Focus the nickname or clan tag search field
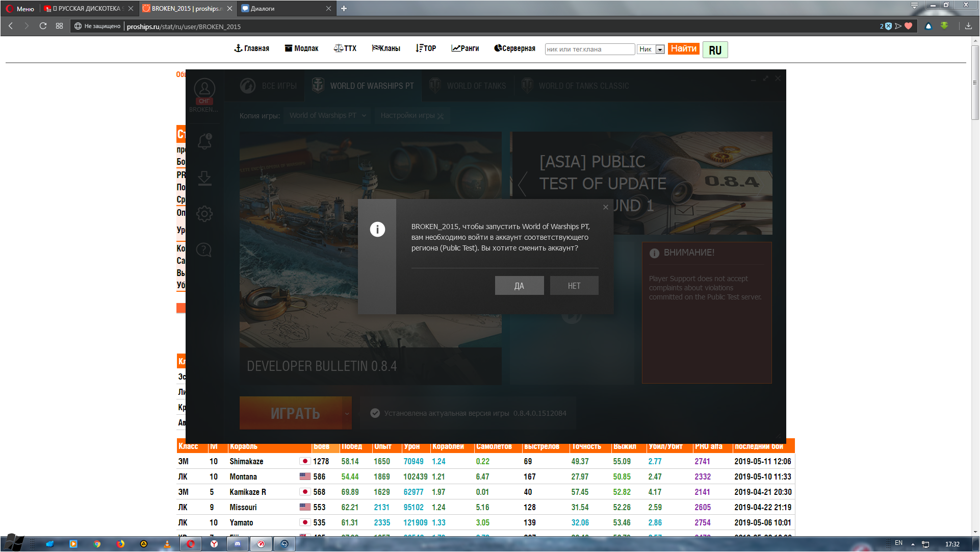The width and height of the screenshot is (980, 552). 590,49
